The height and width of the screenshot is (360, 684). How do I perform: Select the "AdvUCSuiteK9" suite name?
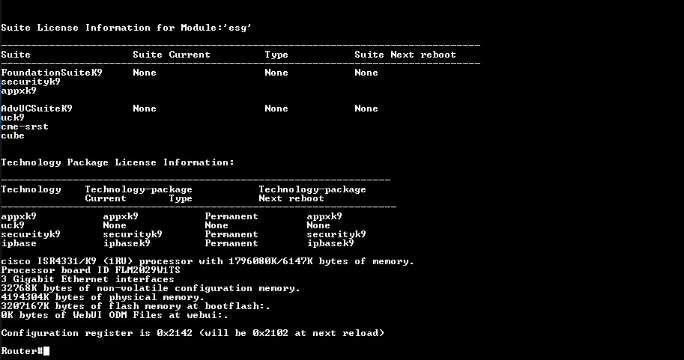click(x=37, y=109)
